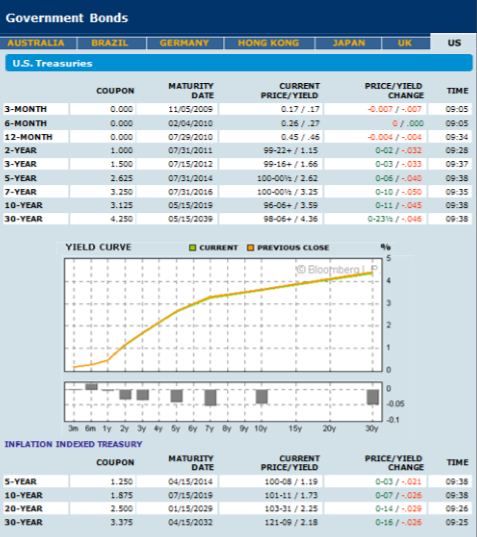Select the 3-YEAR treasury row label

click(x=21, y=164)
